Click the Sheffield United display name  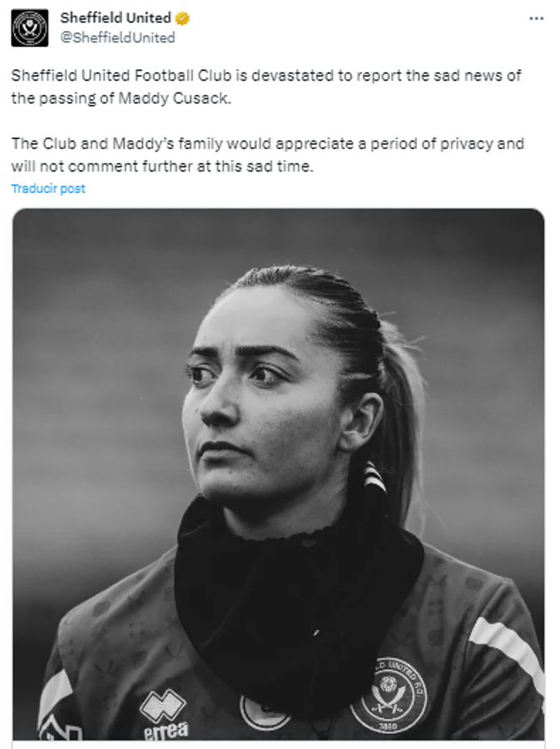coord(115,18)
